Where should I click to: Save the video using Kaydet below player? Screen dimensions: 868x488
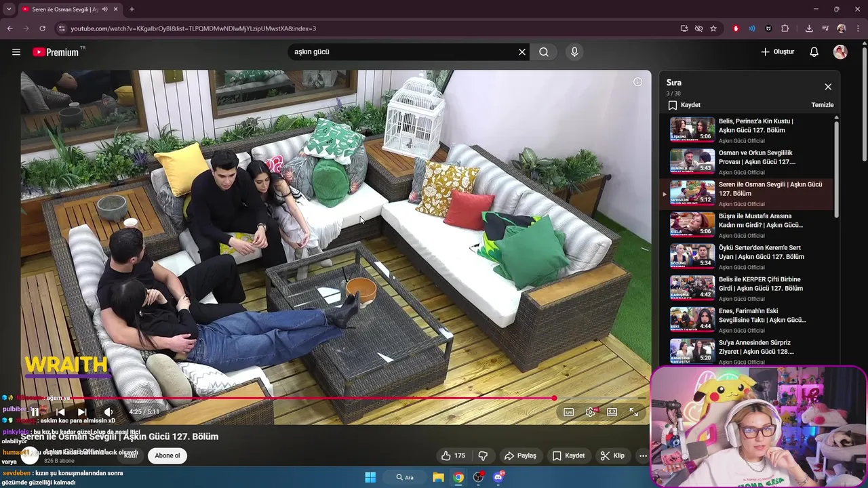(x=568, y=456)
